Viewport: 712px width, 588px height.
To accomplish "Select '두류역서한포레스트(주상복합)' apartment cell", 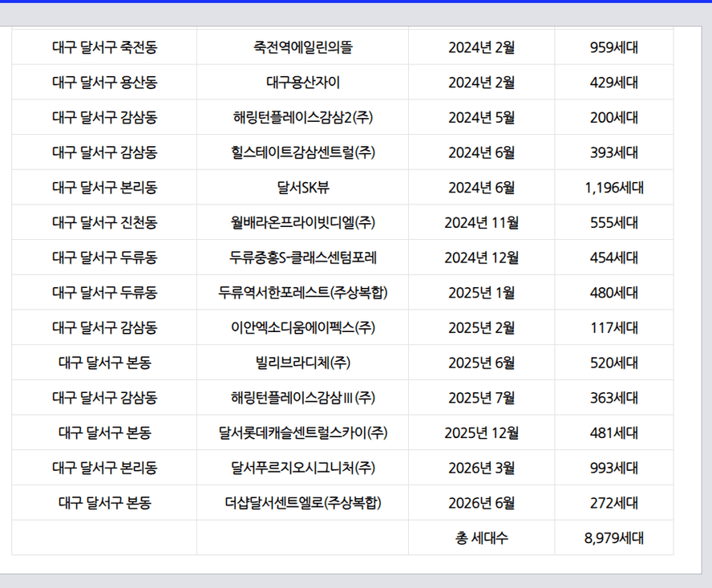I will (x=303, y=293).
